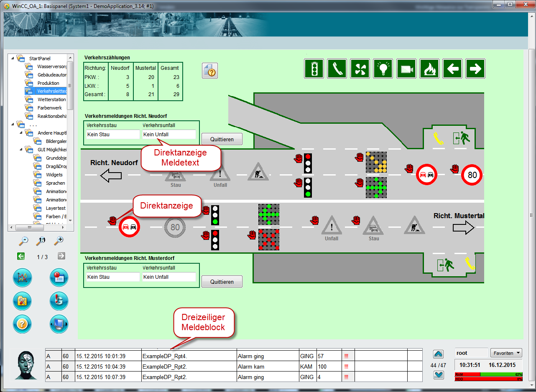Click the green left arrow navigation icon
Screen dimensions: 536x392
point(452,69)
